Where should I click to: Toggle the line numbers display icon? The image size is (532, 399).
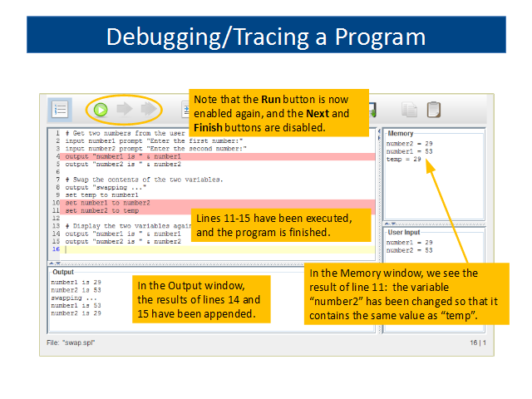(60, 110)
